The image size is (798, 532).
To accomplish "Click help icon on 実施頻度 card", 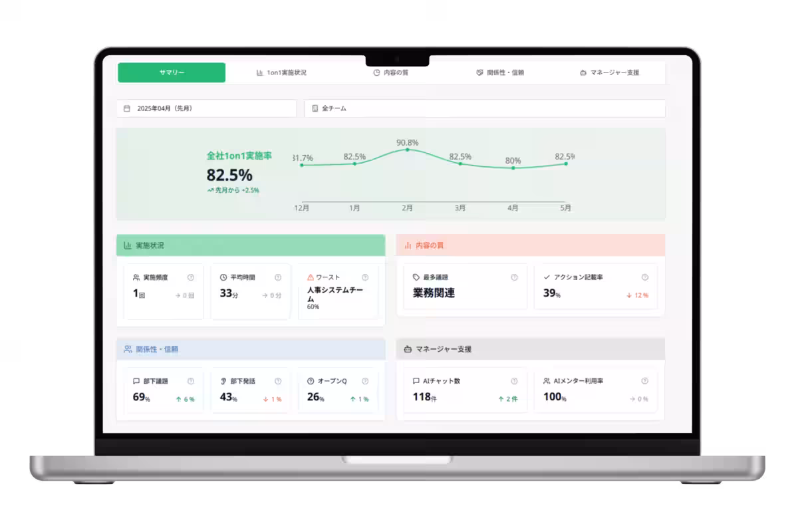I will [191, 277].
